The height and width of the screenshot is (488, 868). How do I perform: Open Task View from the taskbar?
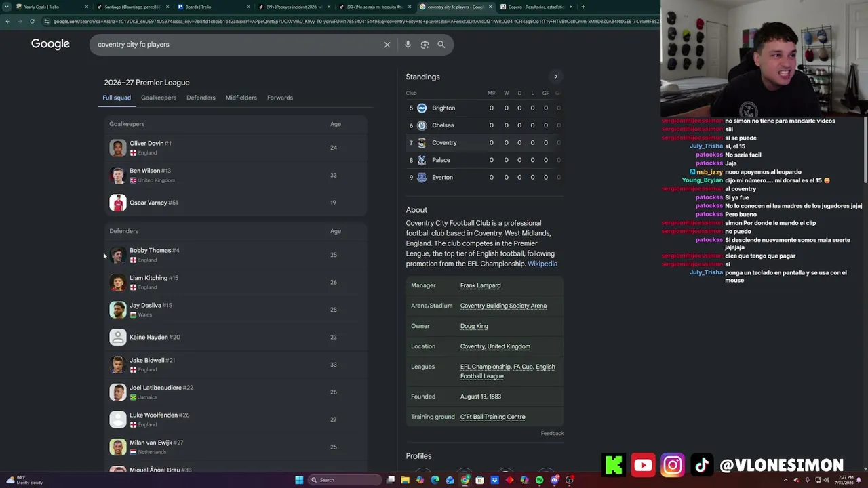pyautogui.click(x=391, y=480)
